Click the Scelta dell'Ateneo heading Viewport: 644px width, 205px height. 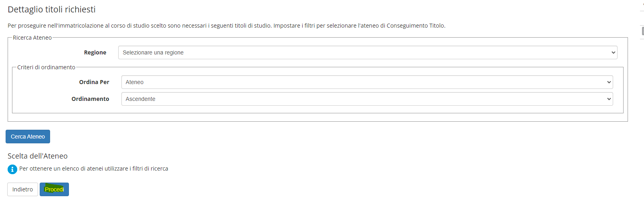38,156
